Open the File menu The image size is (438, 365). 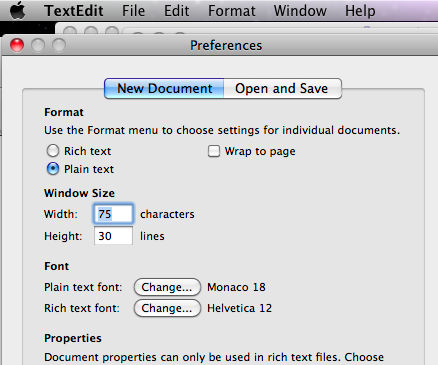point(133,11)
